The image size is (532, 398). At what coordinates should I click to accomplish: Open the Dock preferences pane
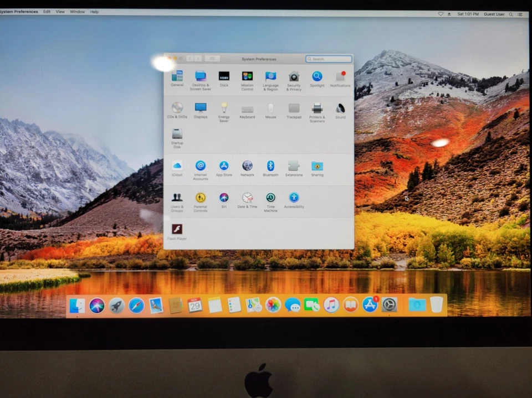coord(224,76)
